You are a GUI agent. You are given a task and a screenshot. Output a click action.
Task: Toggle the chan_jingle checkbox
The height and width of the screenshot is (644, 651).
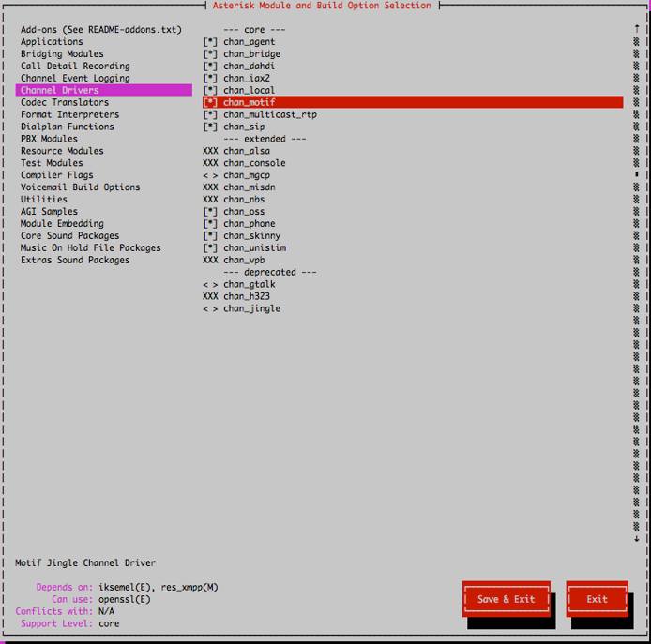[x=210, y=308]
